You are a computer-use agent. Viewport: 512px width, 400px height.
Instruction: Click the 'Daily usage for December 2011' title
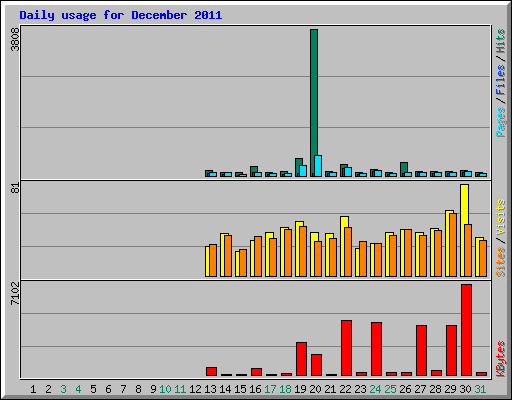point(121,15)
